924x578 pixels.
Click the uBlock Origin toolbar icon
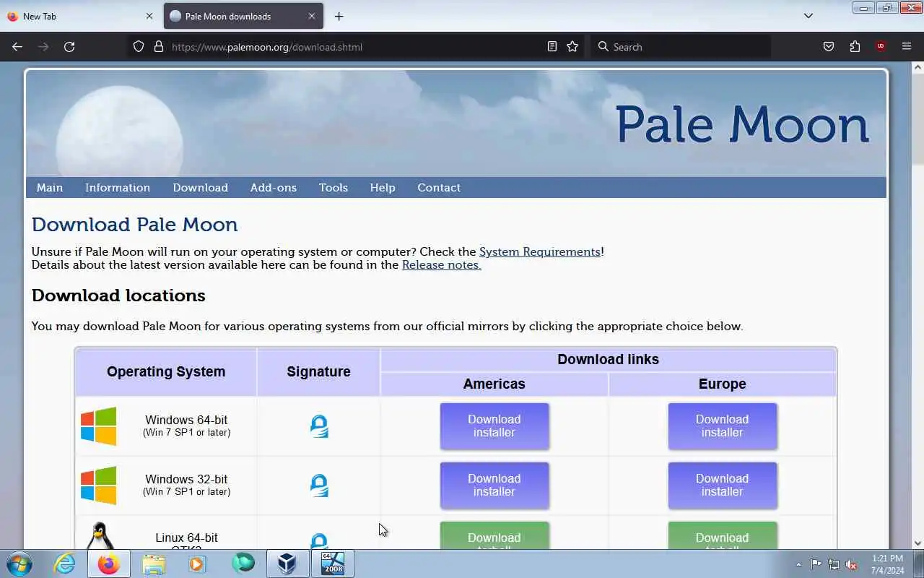click(881, 47)
